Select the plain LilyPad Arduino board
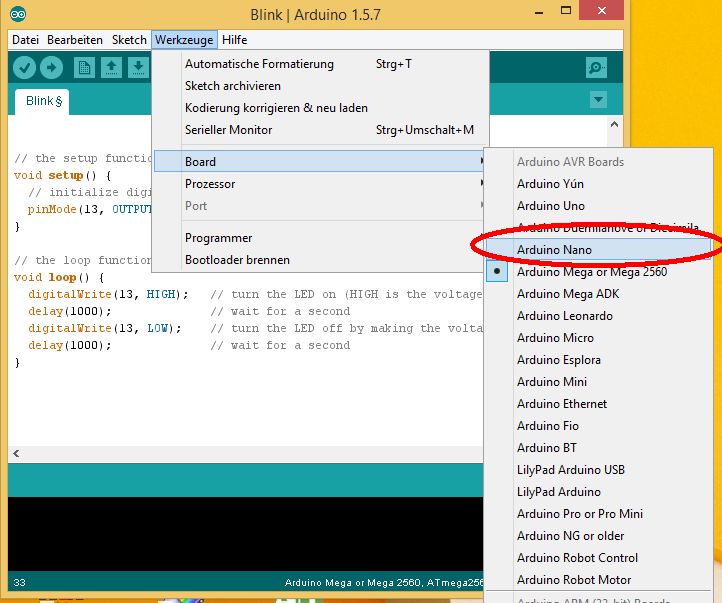Viewport: 722px width, 603px height. click(599, 492)
